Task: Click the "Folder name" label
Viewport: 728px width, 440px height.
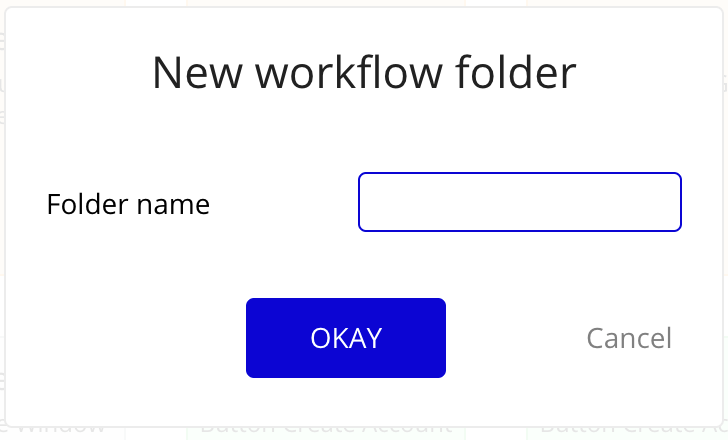Action: click(128, 205)
